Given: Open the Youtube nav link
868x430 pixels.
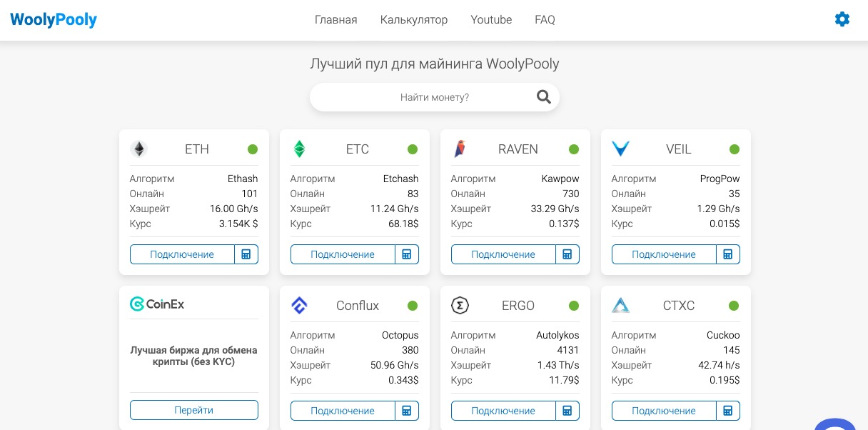Looking at the screenshot, I should (491, 20).
